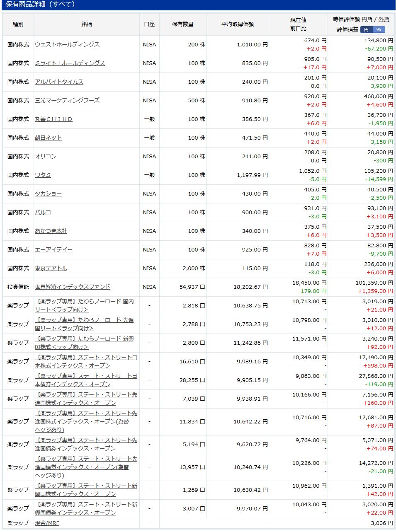
Task: Click the 18,202.67 円 average cost cell
Action: coord(251,287)
